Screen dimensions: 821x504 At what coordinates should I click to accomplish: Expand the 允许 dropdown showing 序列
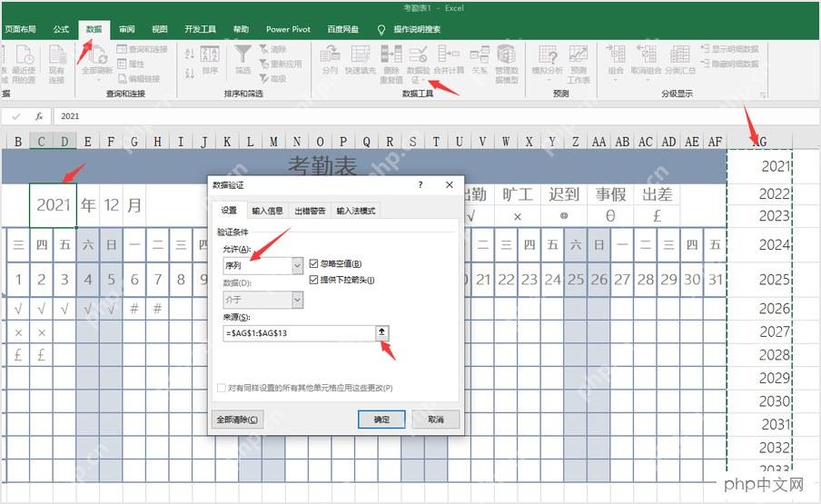coord(297,265)
